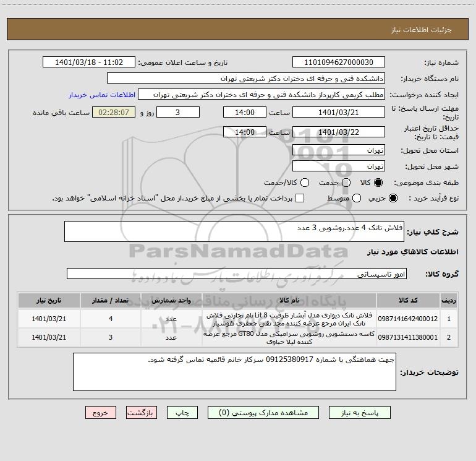Click the استان محل تحویل field تهران

tap(339, 150)
